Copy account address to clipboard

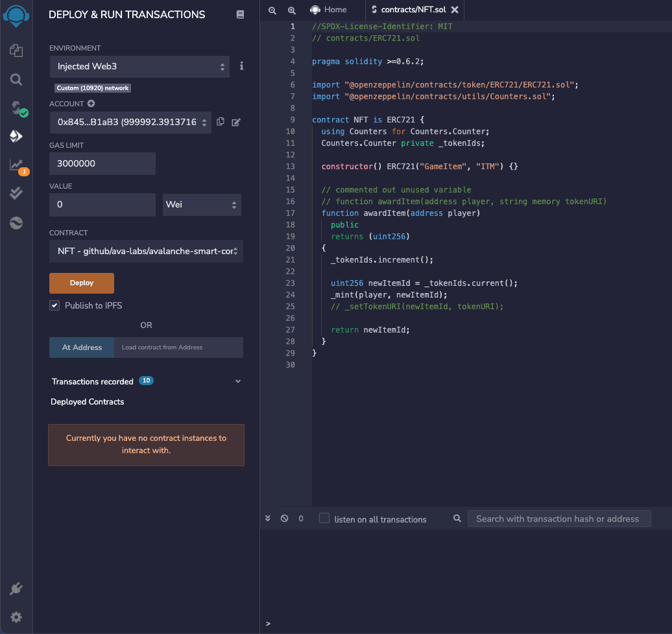pos(221,122)
